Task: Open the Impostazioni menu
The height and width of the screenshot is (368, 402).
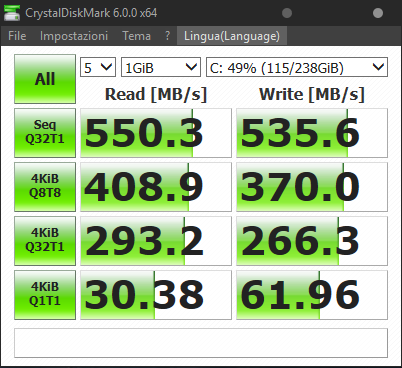Action: tap(74, 36)
